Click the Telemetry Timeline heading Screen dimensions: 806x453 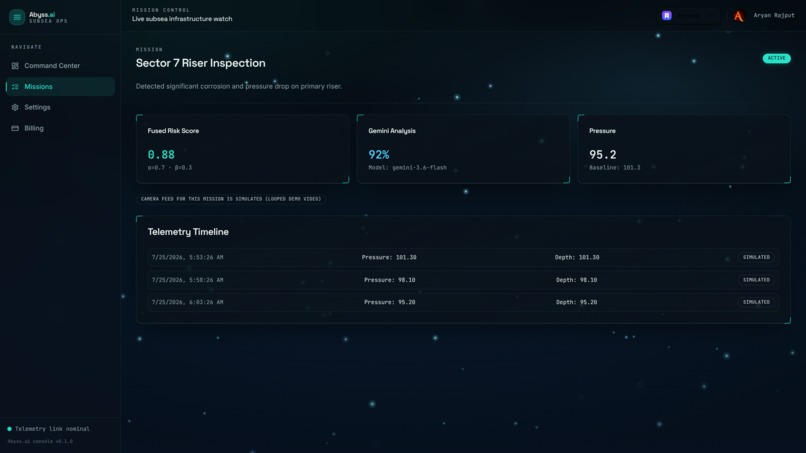click(x=188, y=232)
